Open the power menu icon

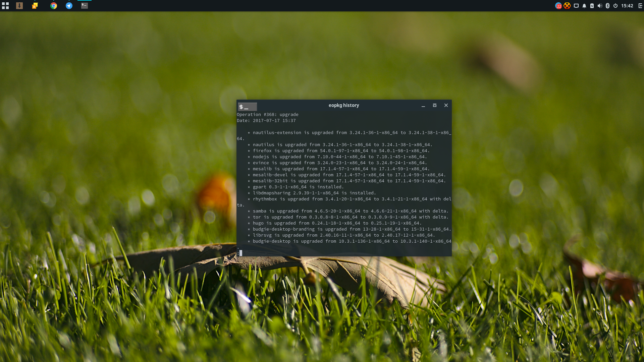click(615, 6)
